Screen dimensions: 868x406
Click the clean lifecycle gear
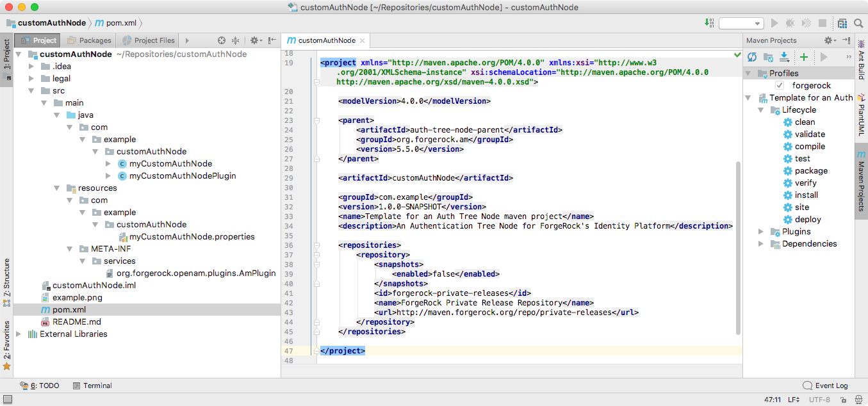pos(788,122)
